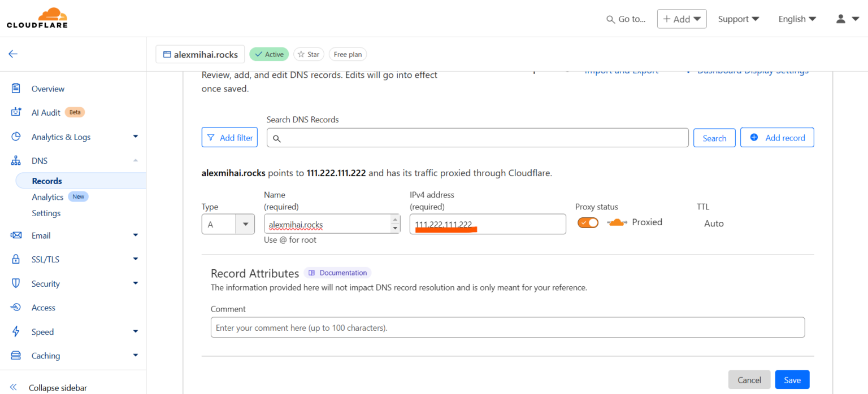Star the alexmihai.rocks domain

[x=309, y=54]
